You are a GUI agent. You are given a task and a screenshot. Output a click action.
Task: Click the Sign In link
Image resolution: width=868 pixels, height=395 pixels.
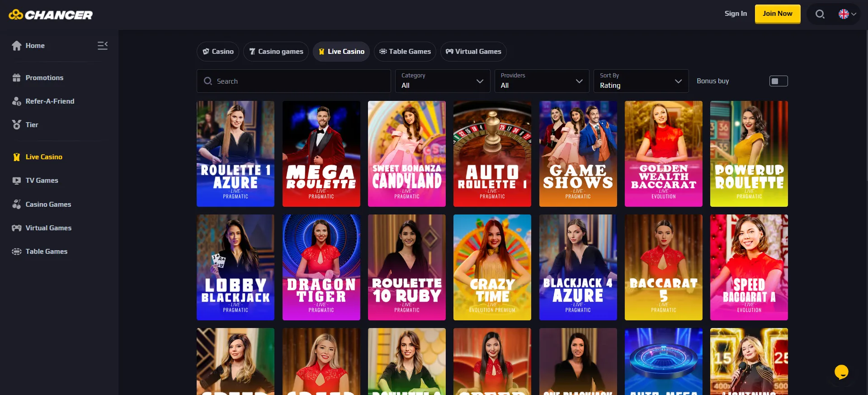(736, 14)
